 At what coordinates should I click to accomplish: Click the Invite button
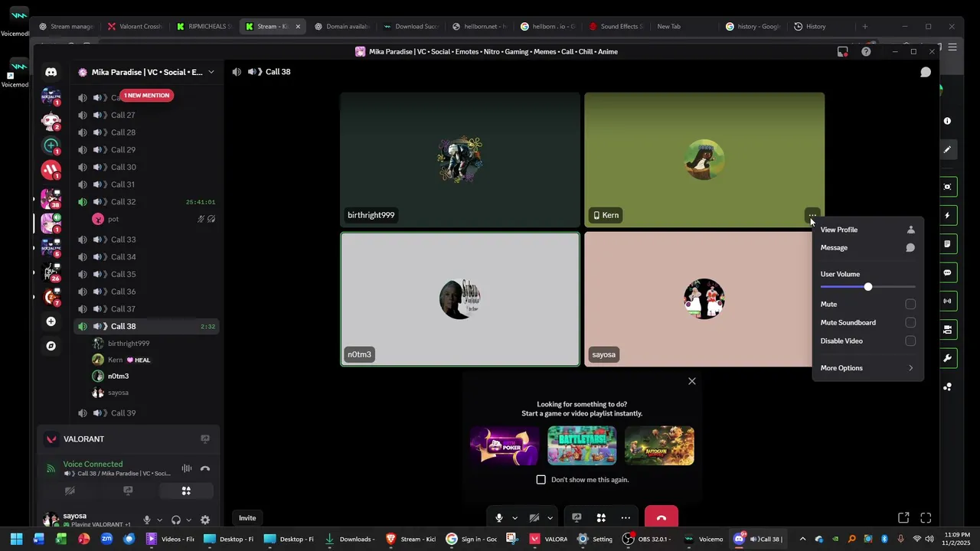pyautogui.click(x=247, y=518)
